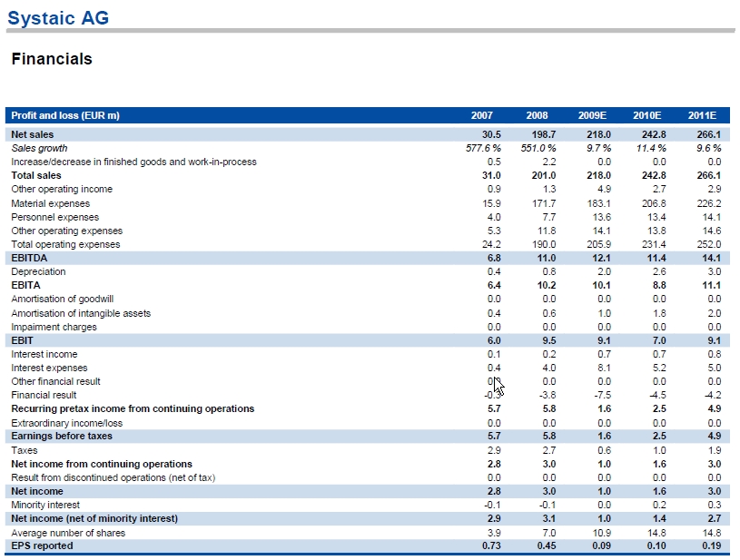Select the 266.1 net sales value
Screen dimensions: 740x560
pyautogui.click(x=709, y=134)
